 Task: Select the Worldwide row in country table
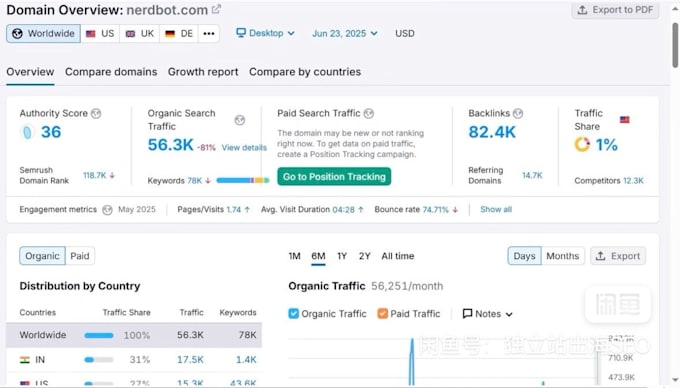(x=134, y=335)
